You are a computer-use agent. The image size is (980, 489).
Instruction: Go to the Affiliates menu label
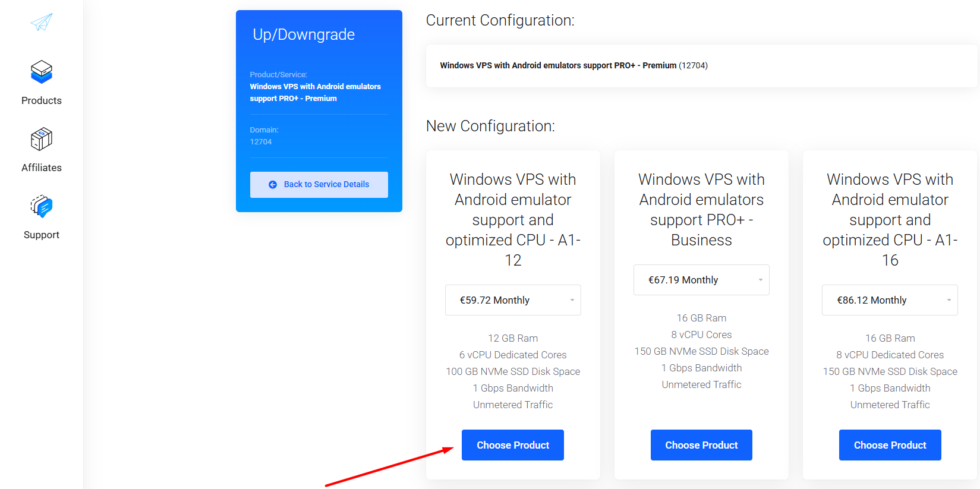(x=42, y=168)
